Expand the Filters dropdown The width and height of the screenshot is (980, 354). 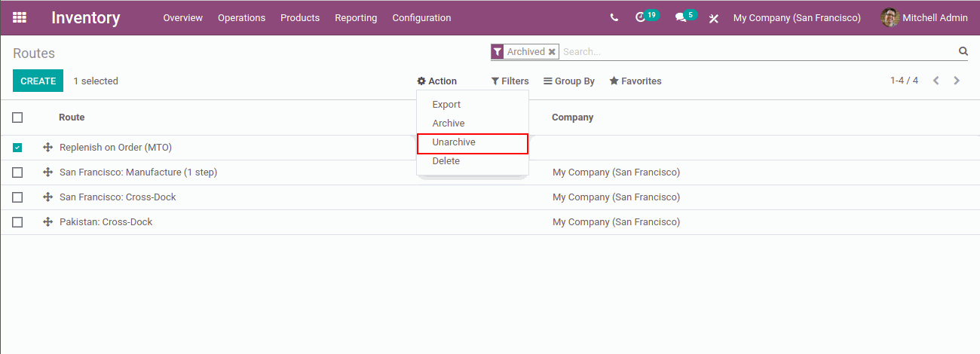510,81
